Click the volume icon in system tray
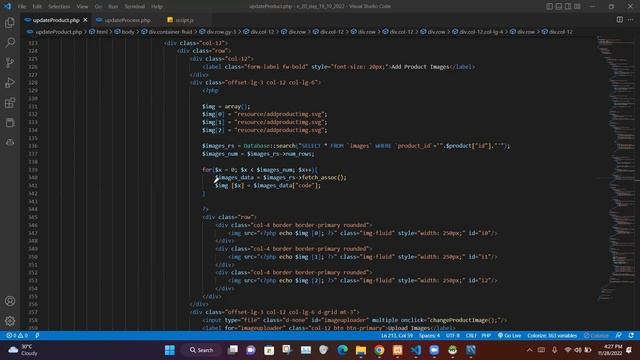The width and height of the screenshot is (640, 360). tap(578, 350)
